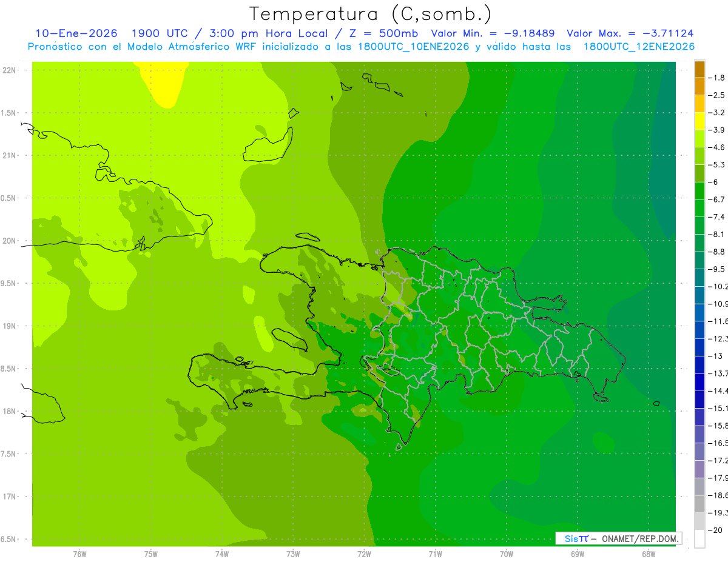Click the '17N' latitude label
This screenshot has height=562, width=728.
[x=10, y=497]
